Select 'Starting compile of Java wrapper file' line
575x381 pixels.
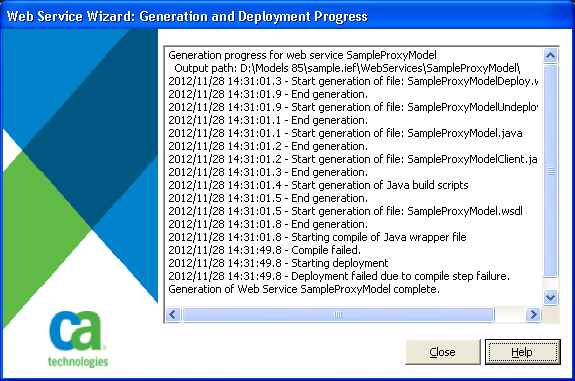pos(317,237)
